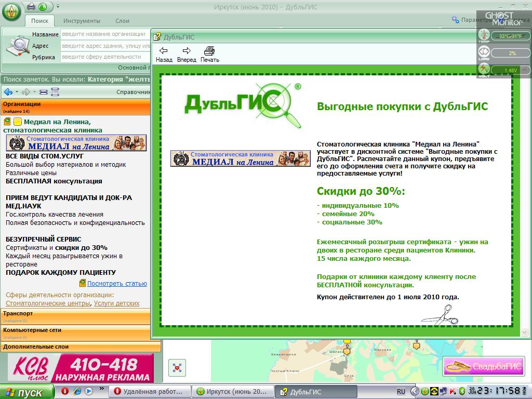Switch to the Поиск tab
The image size is (532, 399).
(39, 21)
